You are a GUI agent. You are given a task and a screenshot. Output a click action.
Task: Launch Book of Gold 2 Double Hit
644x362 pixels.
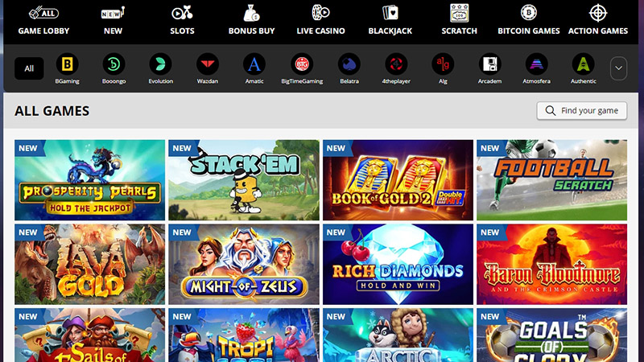[398, 180]
